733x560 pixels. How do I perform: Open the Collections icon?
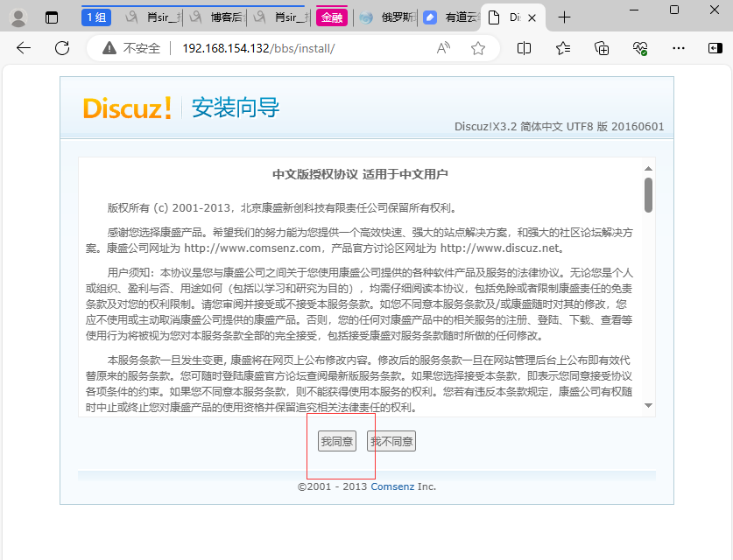[602, 48]
